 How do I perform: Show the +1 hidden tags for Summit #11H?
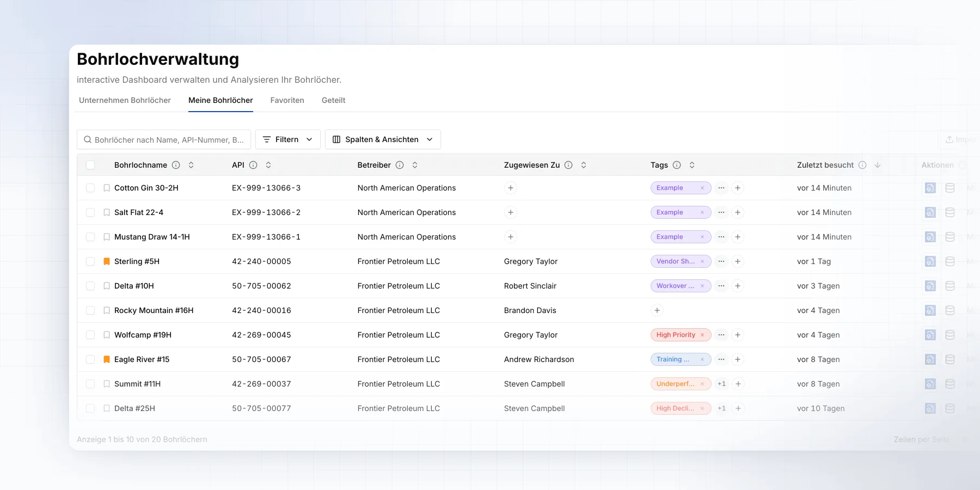pos(721,384)
